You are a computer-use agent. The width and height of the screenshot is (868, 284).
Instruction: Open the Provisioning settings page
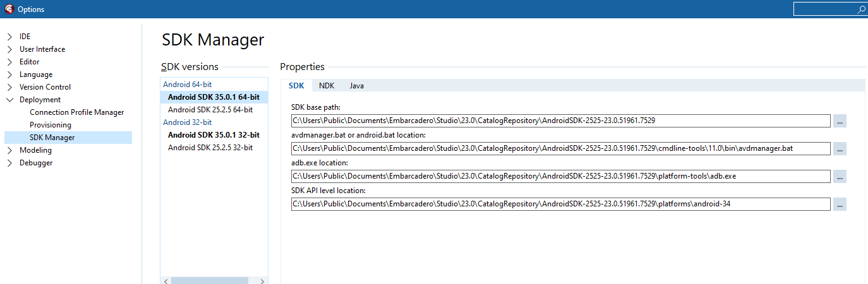pos(51,125)
